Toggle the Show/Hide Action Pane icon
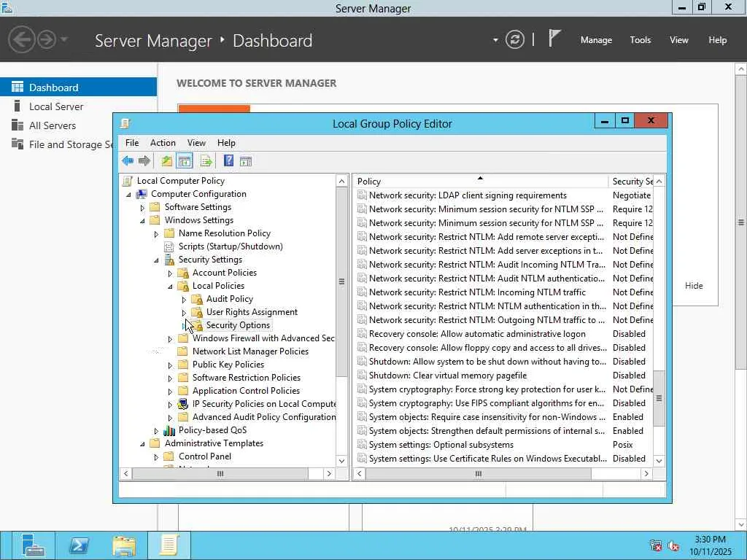 [x=246, y=161]
